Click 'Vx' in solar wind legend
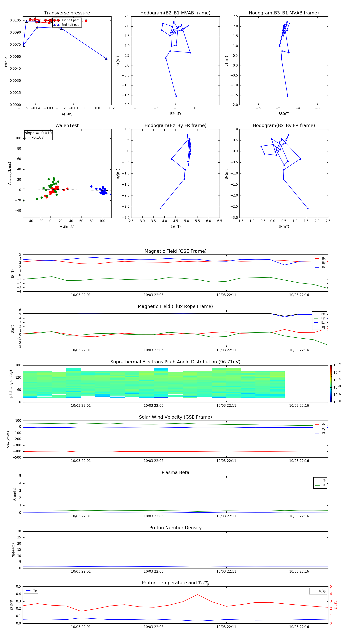This screenshot has height=644, width=351. click(x=320, y=424)
